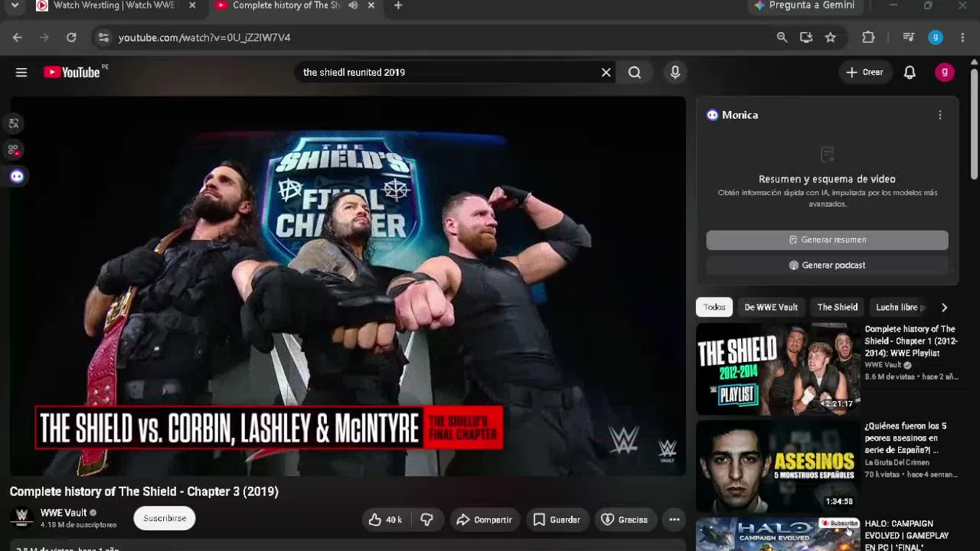Open the WWE Vault channel avatar

coord(22,518)
